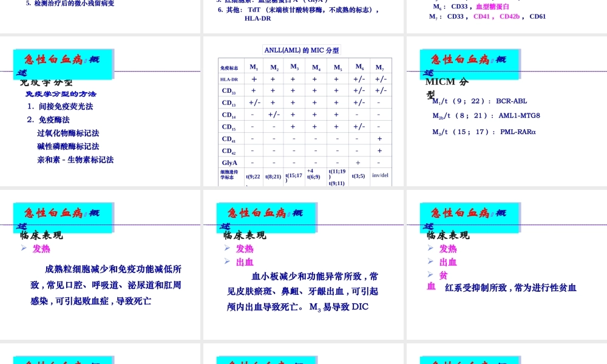Click the cyan 急性白血病 title banner on 免疫学分型 slide
The height and width of the screenshot is (364, 607).
tap(63, 63)
